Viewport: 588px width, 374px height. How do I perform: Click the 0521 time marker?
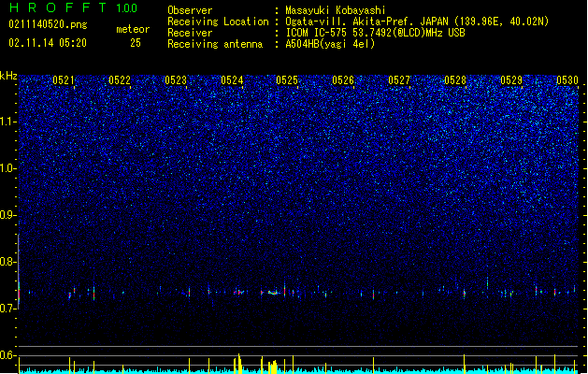(x=64, y=80)
